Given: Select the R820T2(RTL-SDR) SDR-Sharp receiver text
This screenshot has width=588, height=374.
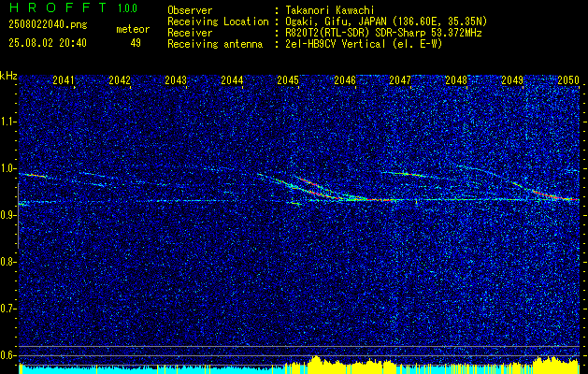Looking at the screenshot, I should pos(381,33).
